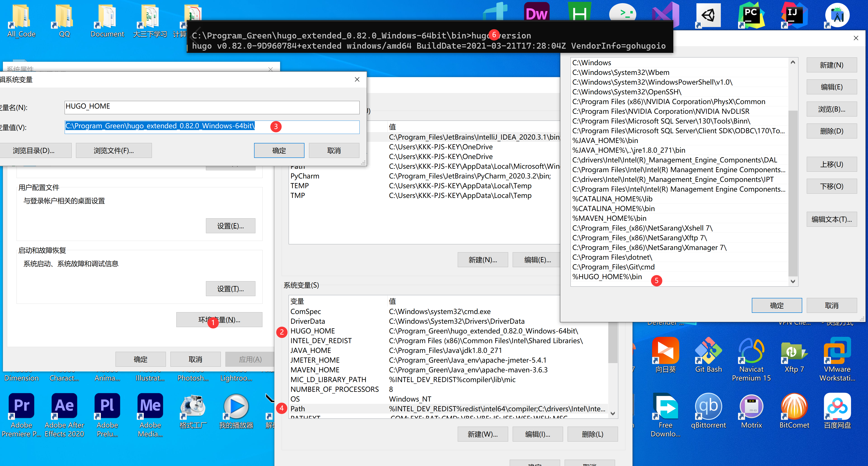This screenshot has height=466, width=868.
Task: Open Motrix desktop icon
Action: pos(751,406)
